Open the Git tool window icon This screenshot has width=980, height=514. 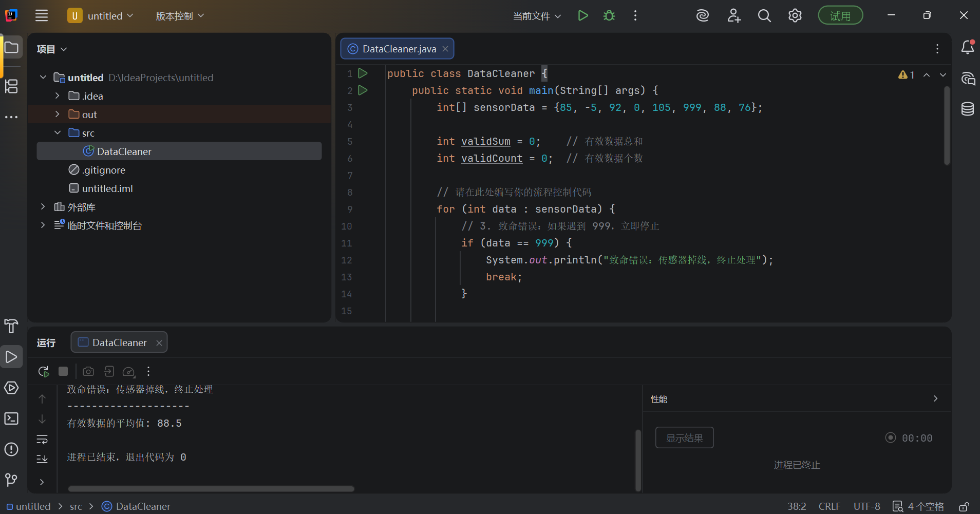pos(11,480)
